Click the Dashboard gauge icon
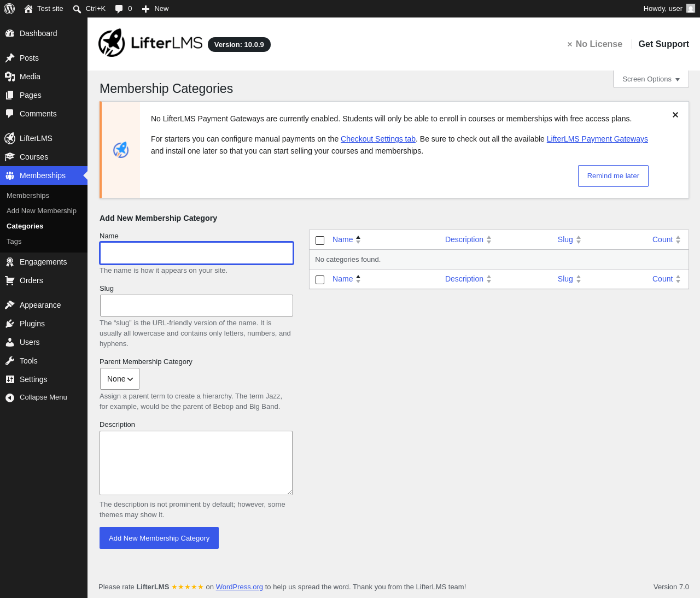 pos(10,33)
